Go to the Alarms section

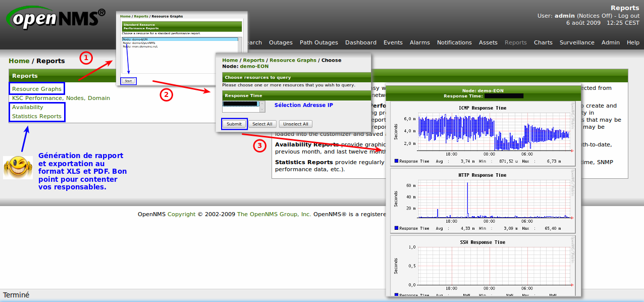point(419,42)
